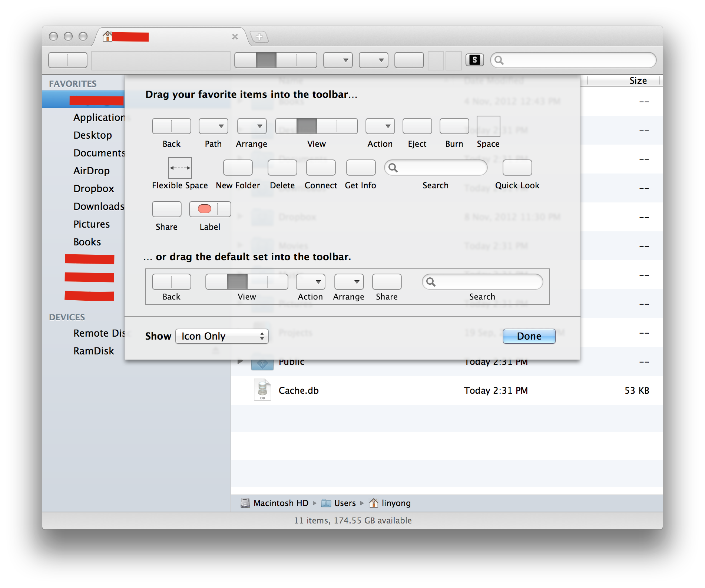Image resolution: width=705 pixels, height=588 pixels.
Task: Open the Action dropdown in default set
Action: (x=310, y=282)
